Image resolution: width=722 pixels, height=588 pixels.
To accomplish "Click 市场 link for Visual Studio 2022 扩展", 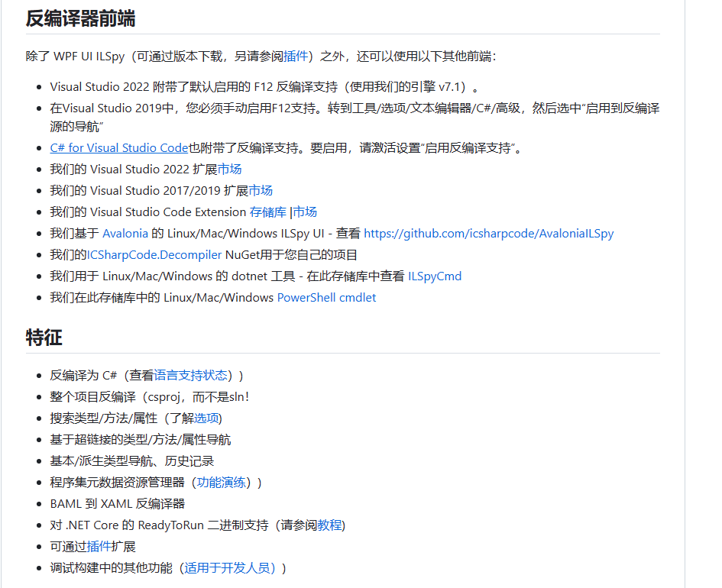I will [x=229, y=170].
